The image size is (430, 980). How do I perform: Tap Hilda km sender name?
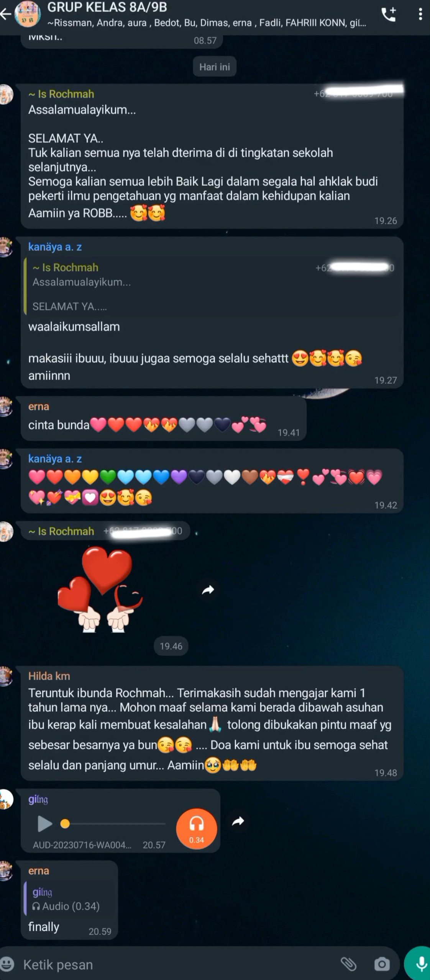pyautogui.click(x=49, y=676)
